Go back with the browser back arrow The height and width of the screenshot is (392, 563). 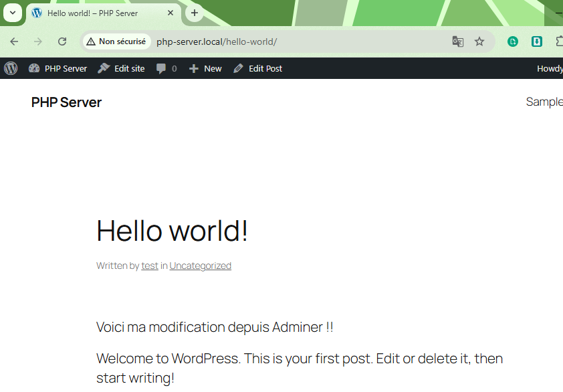click(14, 41)
